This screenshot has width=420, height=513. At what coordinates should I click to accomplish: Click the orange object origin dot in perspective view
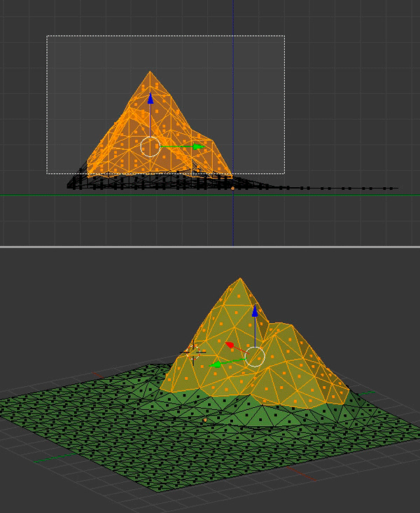click(205, 420)
